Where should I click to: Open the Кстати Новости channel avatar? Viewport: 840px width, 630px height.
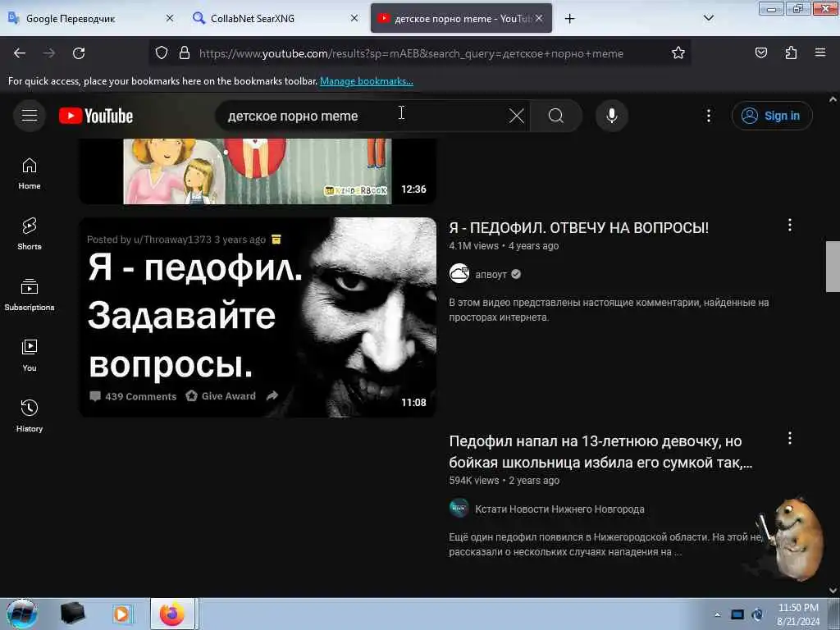(459, 509)
